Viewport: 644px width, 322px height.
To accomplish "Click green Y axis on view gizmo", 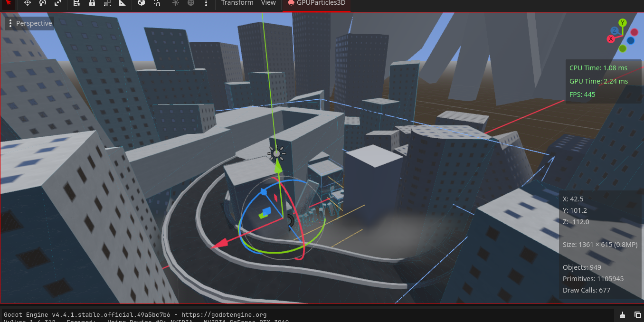I will pyautogui.click(x=623, y=23).
